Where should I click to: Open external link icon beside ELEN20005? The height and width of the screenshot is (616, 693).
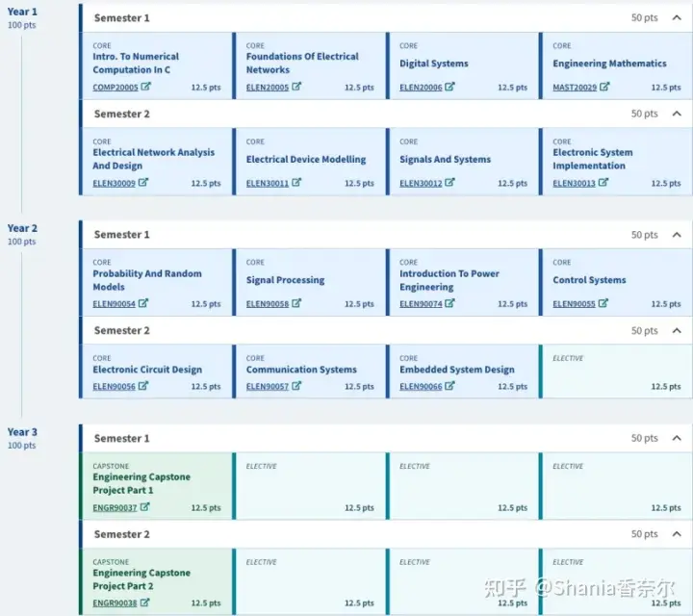296,87
